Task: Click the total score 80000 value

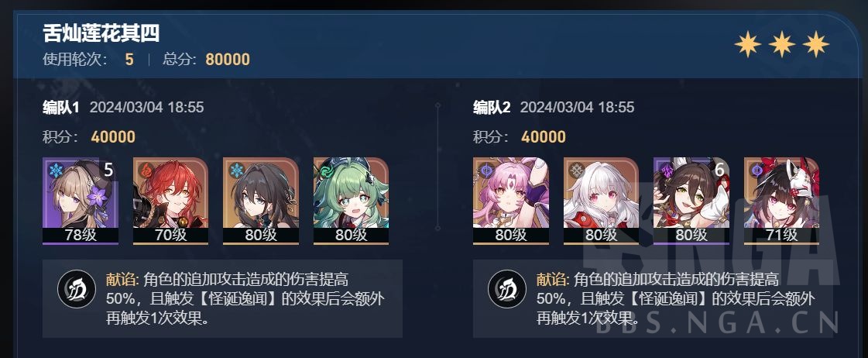Action: (x=228, y=60)
